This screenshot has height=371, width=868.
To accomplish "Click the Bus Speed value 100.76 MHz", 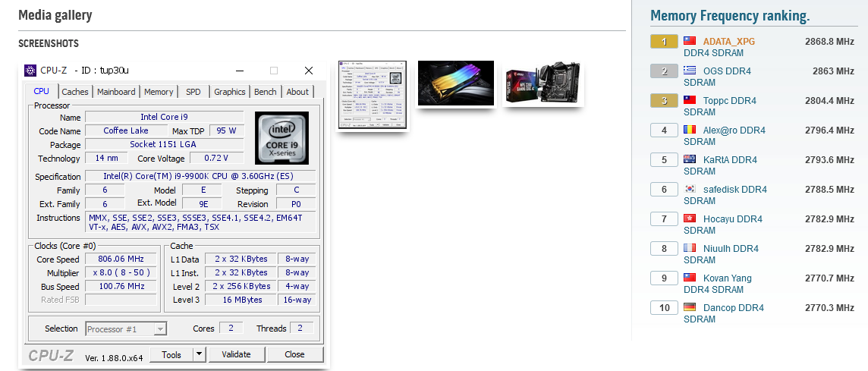I will 120,286.
